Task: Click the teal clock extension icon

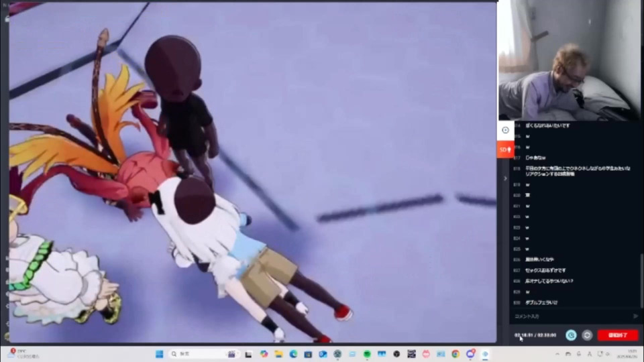Action: coord(571,335)
